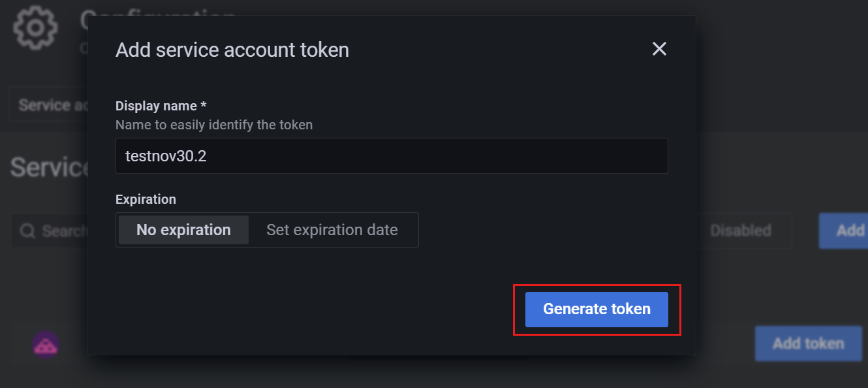Click the helper text Name to easily identify
This screenshot has height=388, width=868.
pos(214,125)
